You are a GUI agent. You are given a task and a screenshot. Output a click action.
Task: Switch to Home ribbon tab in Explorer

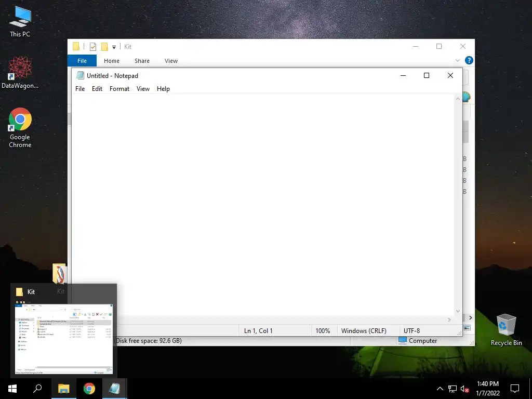point(112,61)
